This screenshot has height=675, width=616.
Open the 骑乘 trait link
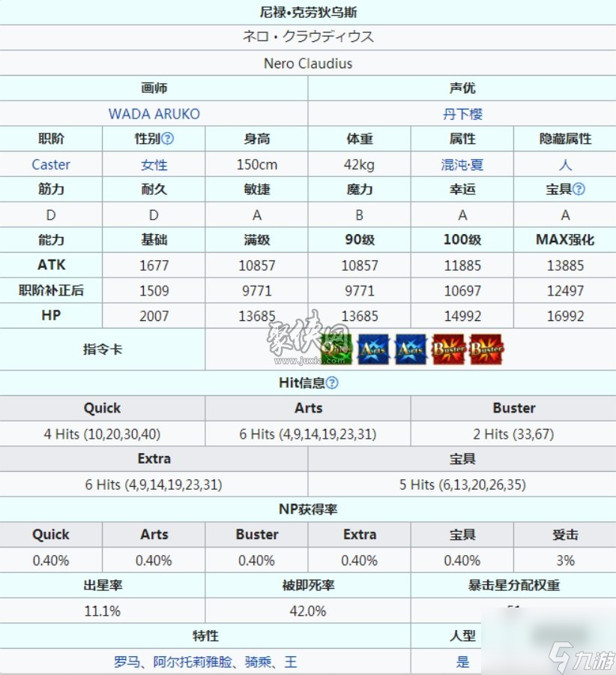(x=258, y=661)
